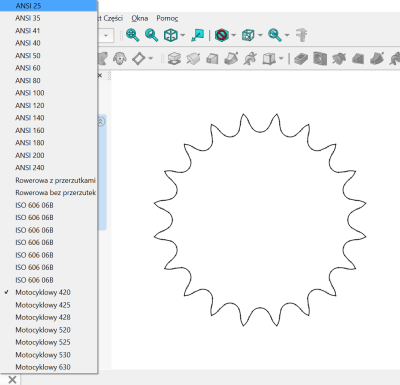The height and width of the screenshot is (385, 400).
Task: Open the arrow beside the isometric cube
Action: point(183,35)
